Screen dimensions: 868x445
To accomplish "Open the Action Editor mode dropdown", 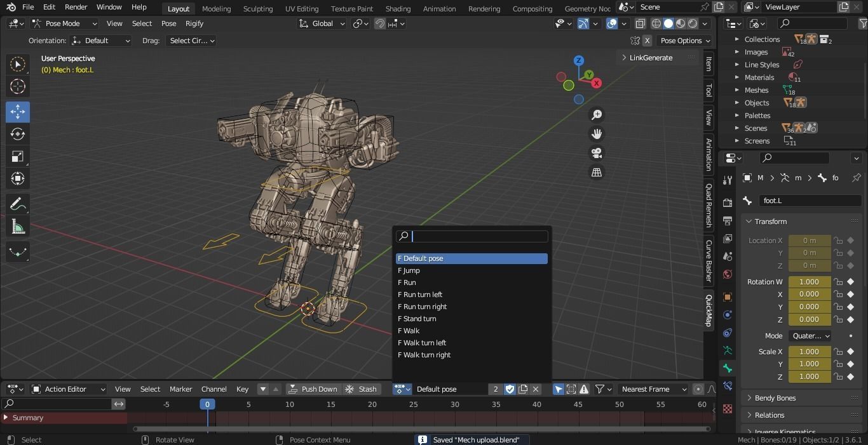I will [69, 389].
